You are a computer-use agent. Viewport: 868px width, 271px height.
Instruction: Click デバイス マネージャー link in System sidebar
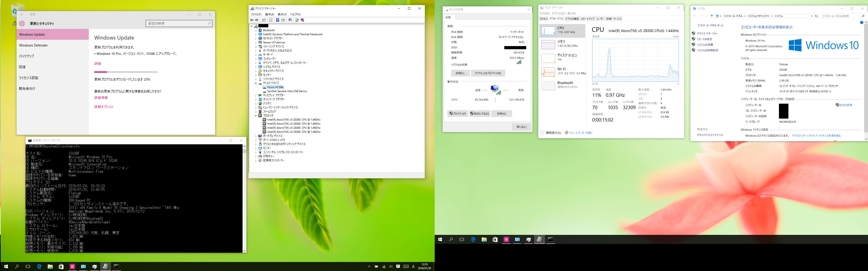pyautogui.click(x=707, y=34)
